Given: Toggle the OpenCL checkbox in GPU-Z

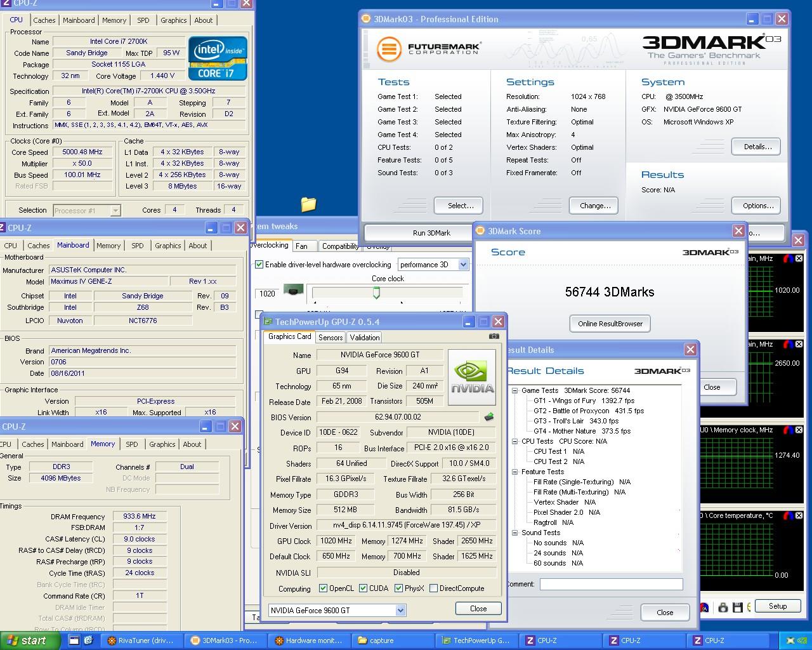Looking at the screenshot, I should coord(323,588).
